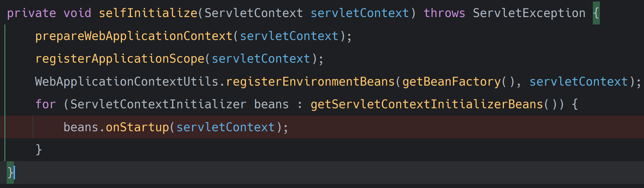644x188 pixels.
Task: Click the highlighted opening brace after ServletException
Action: pyautogui.click(x=596, y=13)
